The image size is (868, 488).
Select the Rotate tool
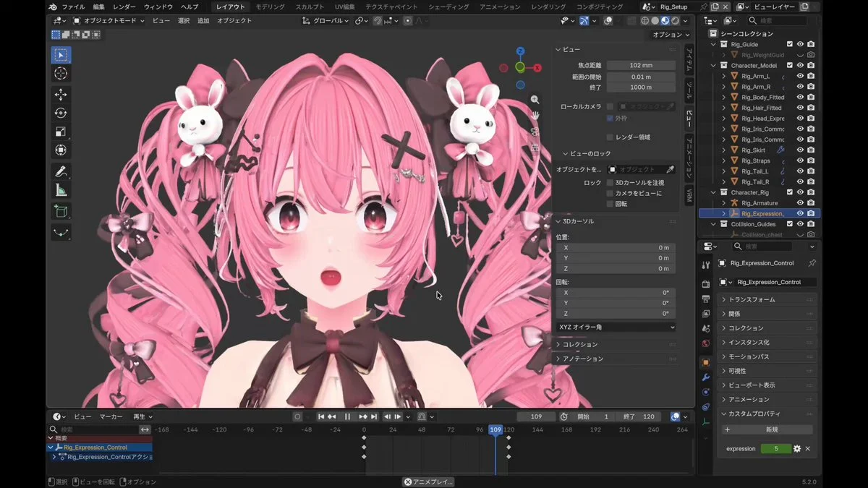pos(61,113)
